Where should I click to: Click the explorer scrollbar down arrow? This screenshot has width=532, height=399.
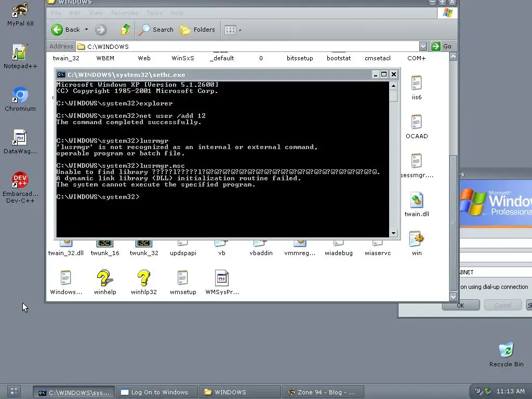(453, 297)
